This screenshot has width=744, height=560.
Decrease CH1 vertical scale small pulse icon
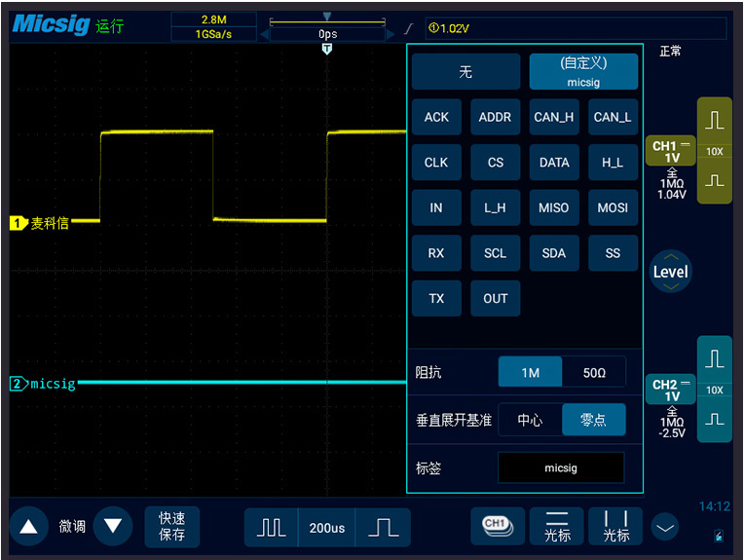[714, 181]
